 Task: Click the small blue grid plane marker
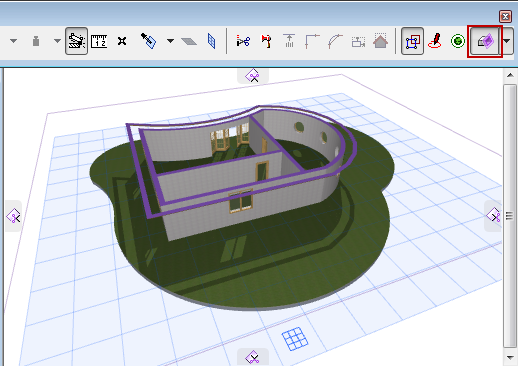point(295,339)
